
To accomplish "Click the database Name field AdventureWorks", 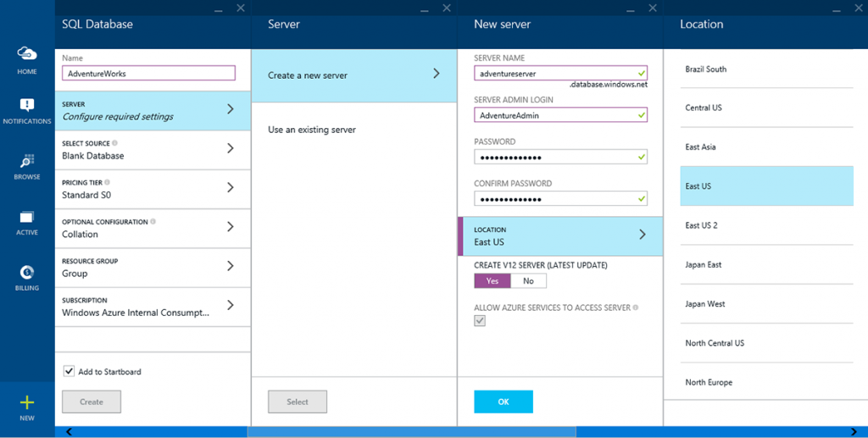I will (x=148, y=73).
